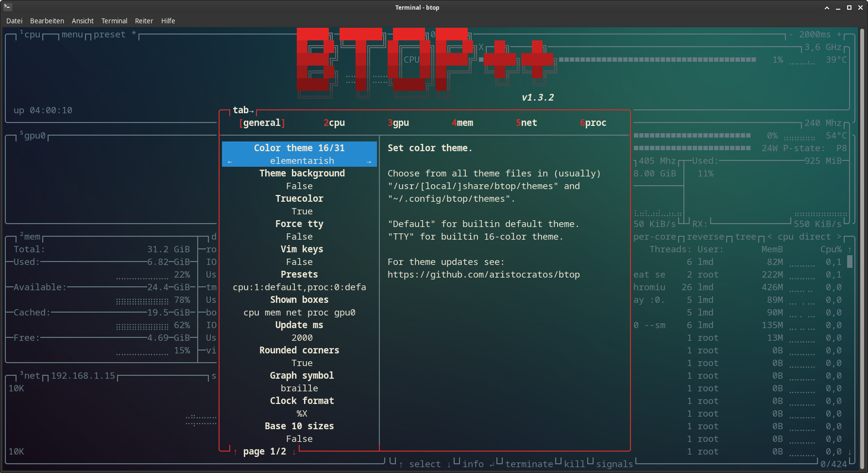Click the terminate process action

tap(529, 464)
